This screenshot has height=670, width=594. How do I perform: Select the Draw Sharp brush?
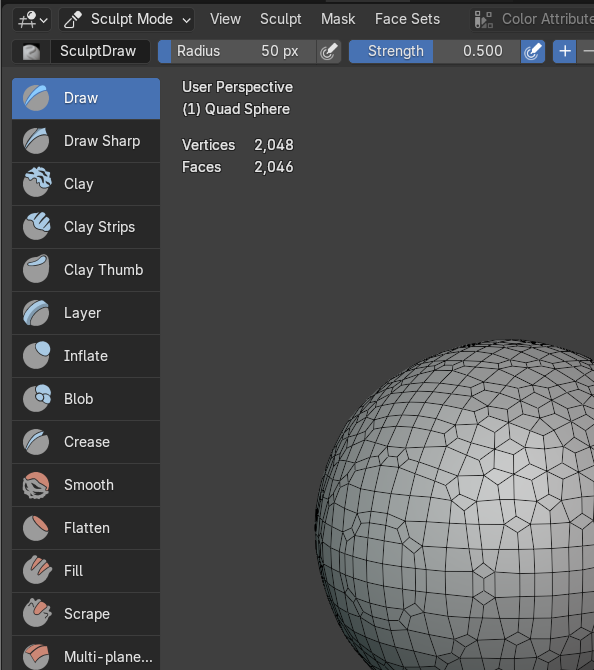click(86, 141)
